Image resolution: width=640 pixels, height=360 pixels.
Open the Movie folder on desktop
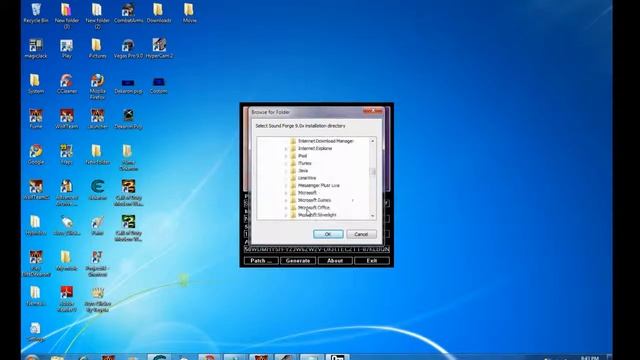tap(189, 13)
